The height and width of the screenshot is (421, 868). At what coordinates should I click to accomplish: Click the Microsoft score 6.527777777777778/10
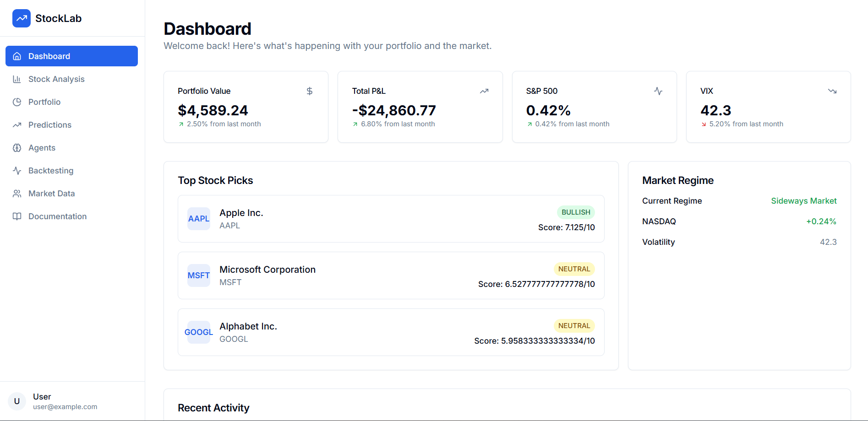[x=536, y=284]
